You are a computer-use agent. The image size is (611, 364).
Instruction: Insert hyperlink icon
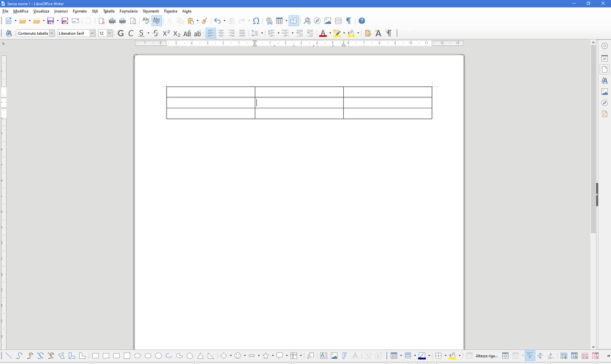point(269,21)
